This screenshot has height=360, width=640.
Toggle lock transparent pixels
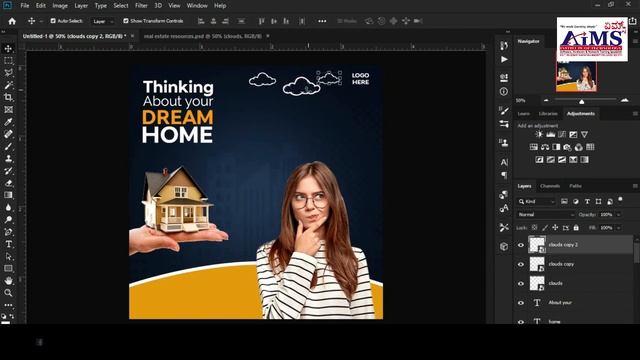click(534, 228)
